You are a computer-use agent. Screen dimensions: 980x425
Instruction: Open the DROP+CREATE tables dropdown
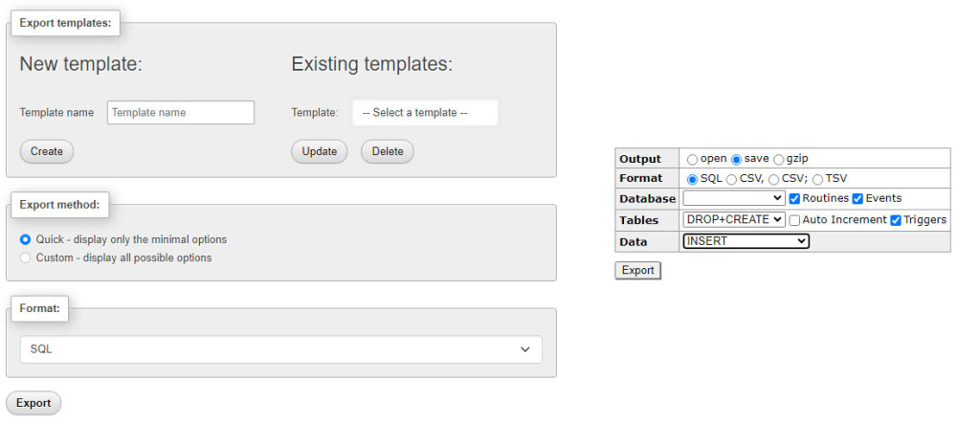coord(734,219)
